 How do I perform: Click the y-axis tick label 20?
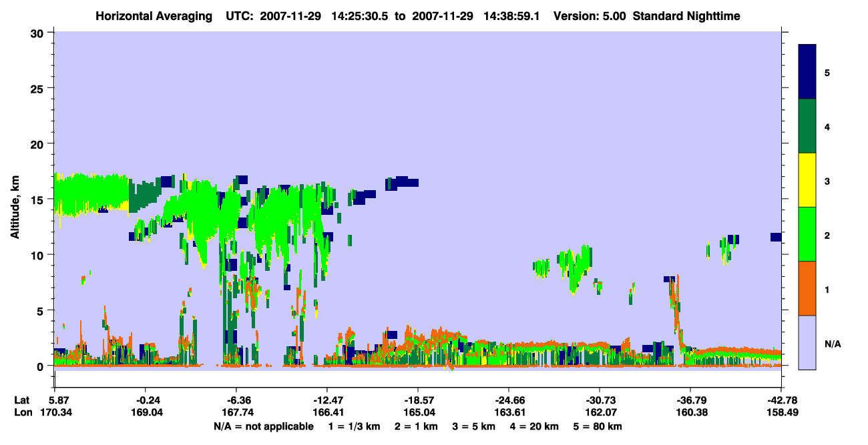coord(39,143)
